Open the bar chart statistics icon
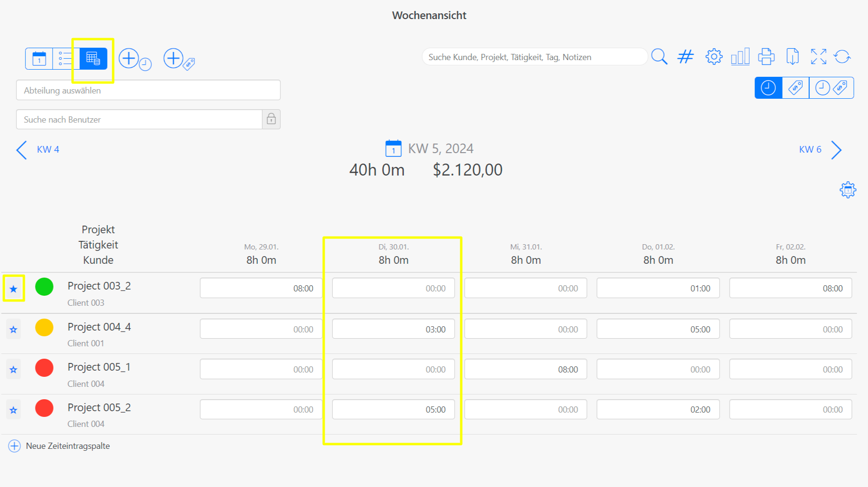 [x=740, y=57]
